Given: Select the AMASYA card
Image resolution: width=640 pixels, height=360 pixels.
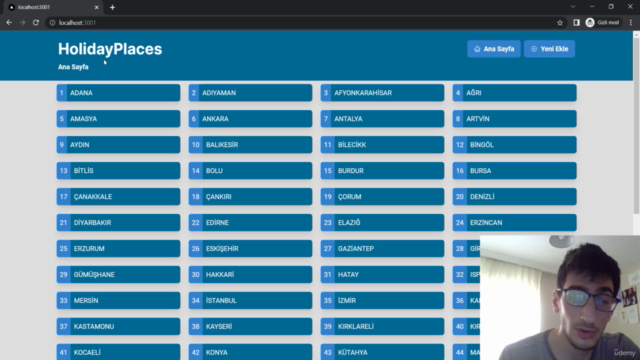Looking at the screenshot, I should 118,119.
